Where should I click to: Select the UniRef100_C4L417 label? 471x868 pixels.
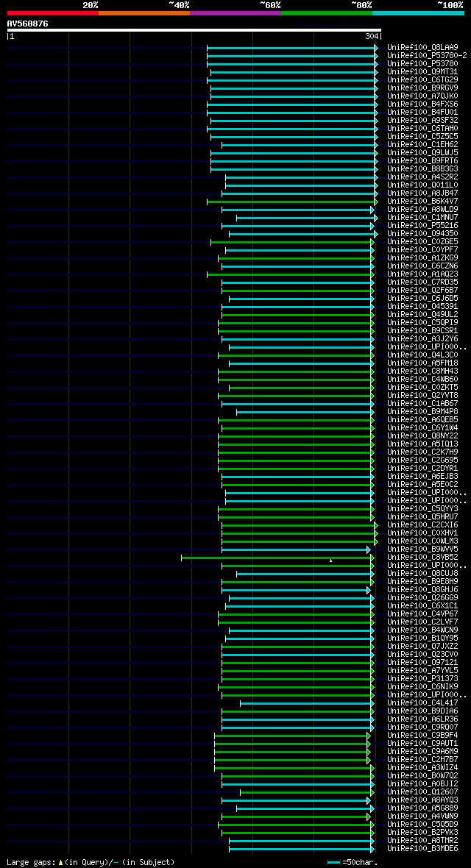click(x=422, y=702)
